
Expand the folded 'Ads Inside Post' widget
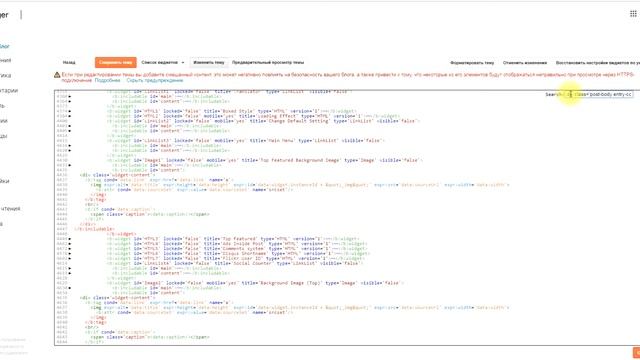[70, 244]
